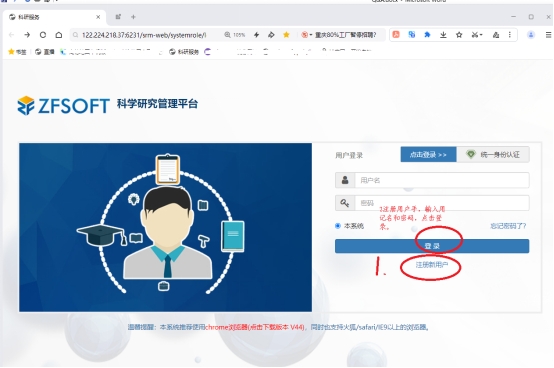Image resolution: width=554 pixels, height=368 pixels.
Task: Click the browser reload icon
Action: click(43, 35)
